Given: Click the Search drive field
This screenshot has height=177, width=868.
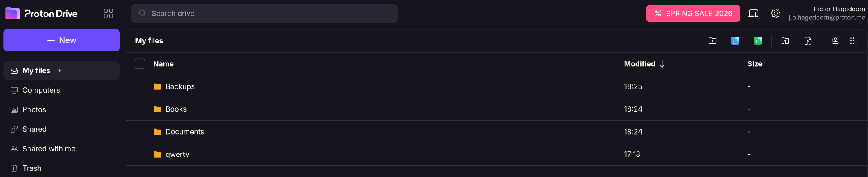Looking at the screenshot, I should coord(264,14).
